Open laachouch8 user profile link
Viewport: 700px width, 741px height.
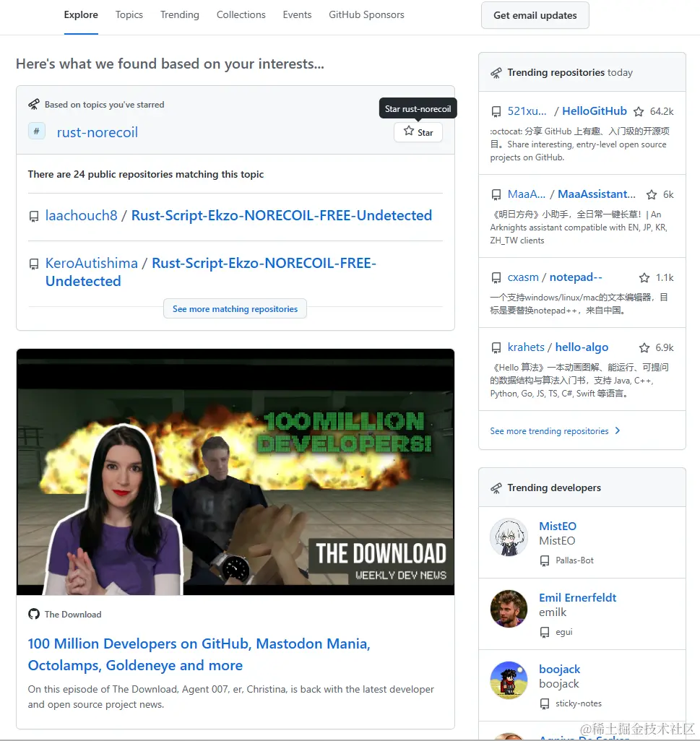(82, 215)
